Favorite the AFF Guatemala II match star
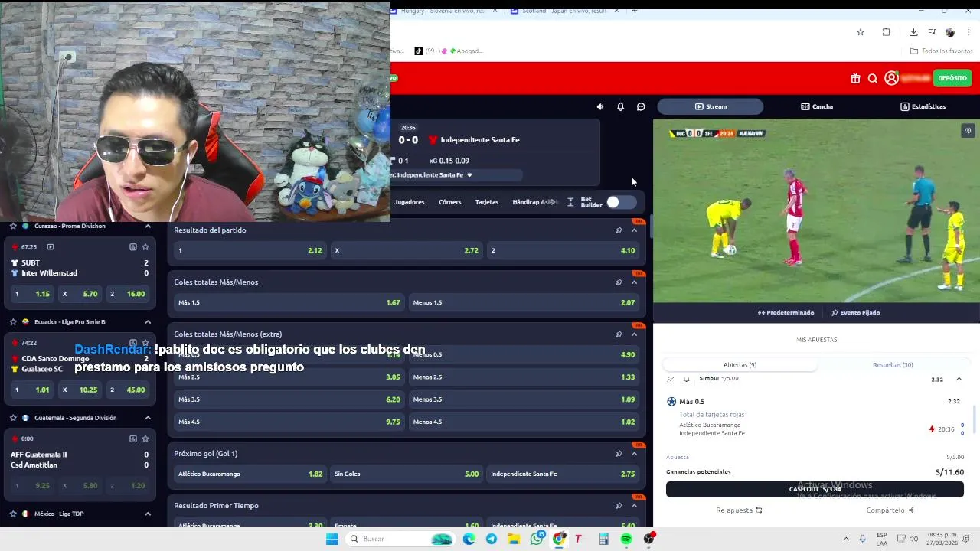 tap(145, 439)
